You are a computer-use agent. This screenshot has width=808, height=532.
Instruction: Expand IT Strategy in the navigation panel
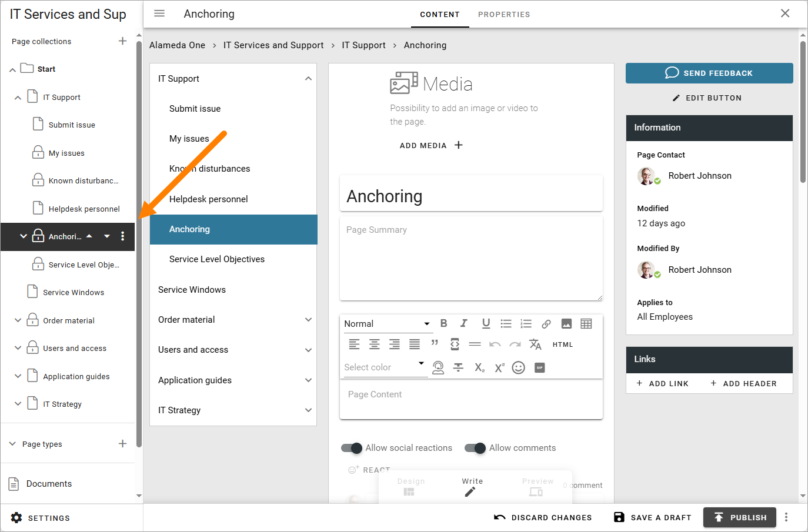(308, 410)
